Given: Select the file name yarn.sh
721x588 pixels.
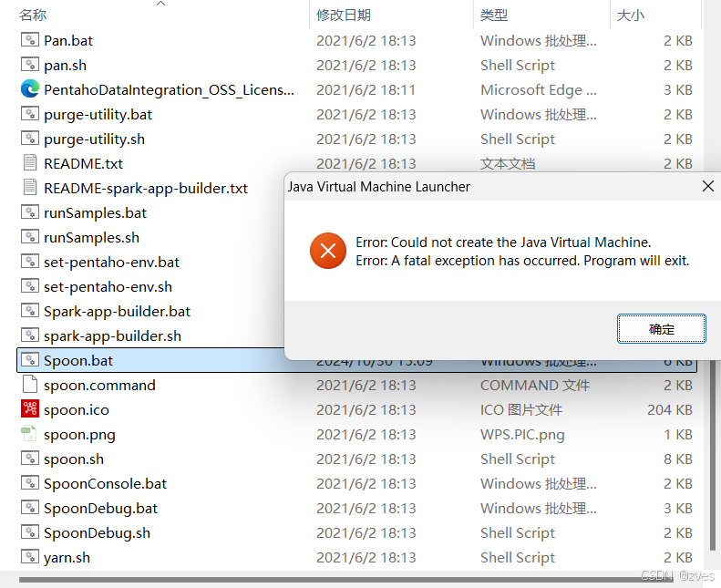Looking at the screenshot, I should click(x=67, y=558).
